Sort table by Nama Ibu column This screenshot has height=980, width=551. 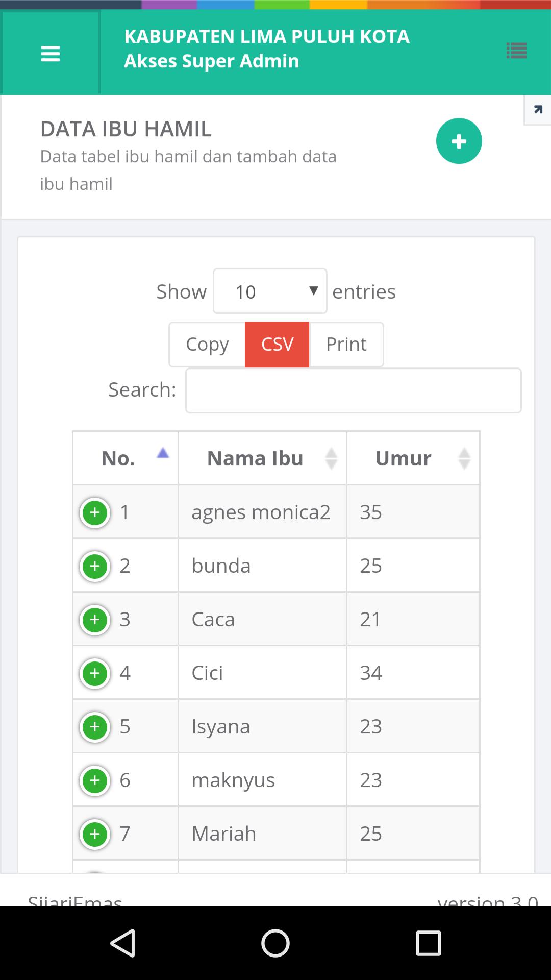click(x=262, y=458)
